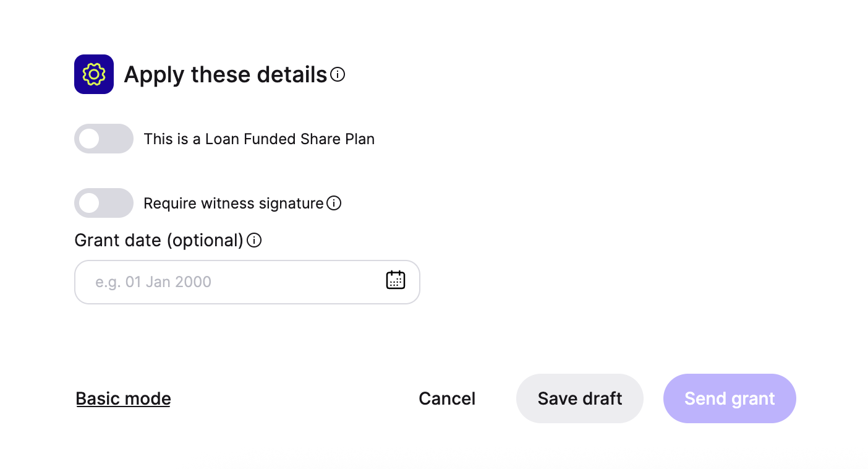Screen dimensions: 868x469
Task: Click info icon next to Apply these details
Action: pos(338,75)
